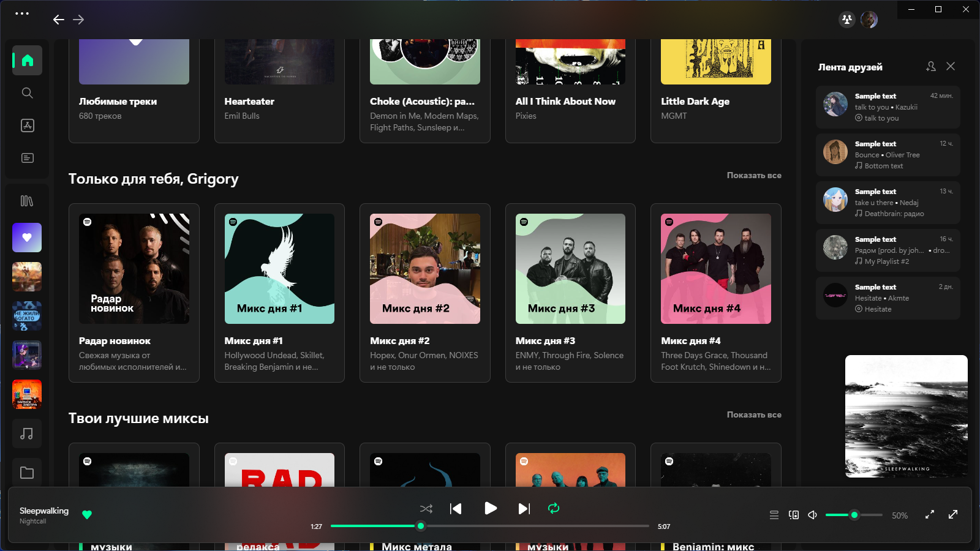Open Микс дня #4 card
The width and height of the screenshot is (980, 551).
[x=716, y=293]
